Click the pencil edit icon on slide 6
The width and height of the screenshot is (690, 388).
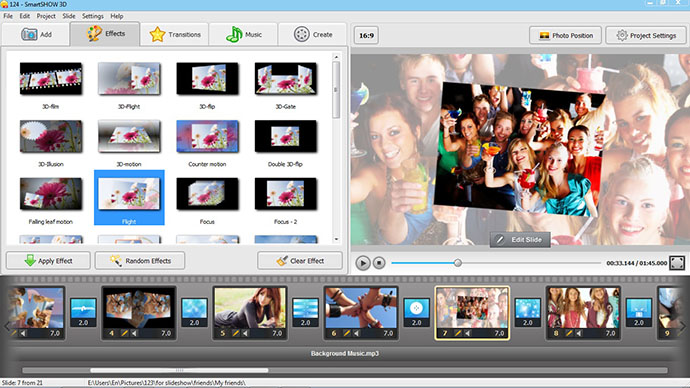pyautogui.click(x=347, y=333)
